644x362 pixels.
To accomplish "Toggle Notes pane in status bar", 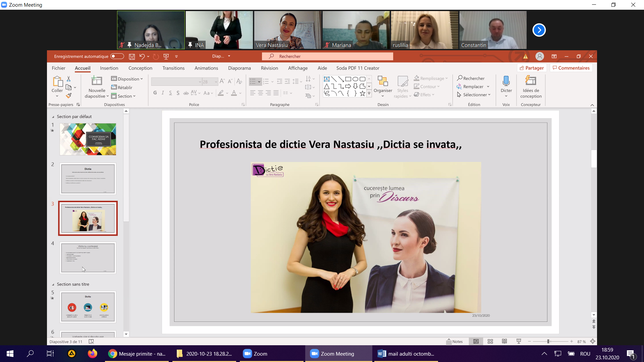I will click(454, 341).
